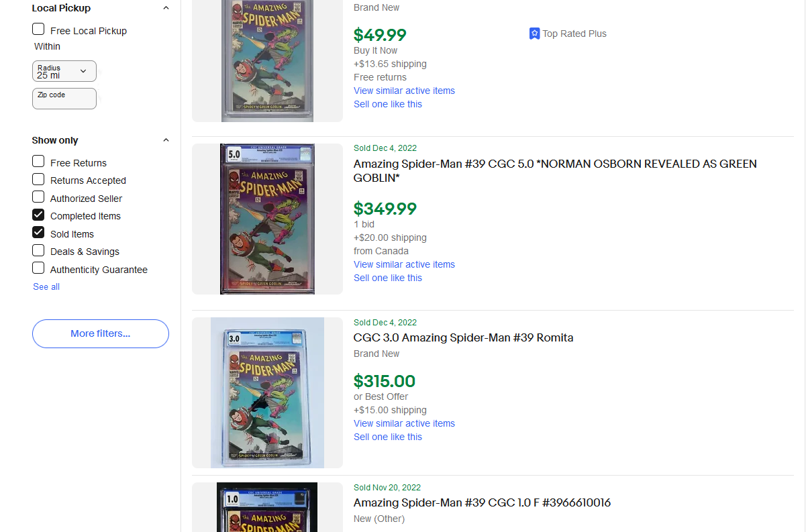Uncheck the Sold Items checkbox

pos(39,233)
